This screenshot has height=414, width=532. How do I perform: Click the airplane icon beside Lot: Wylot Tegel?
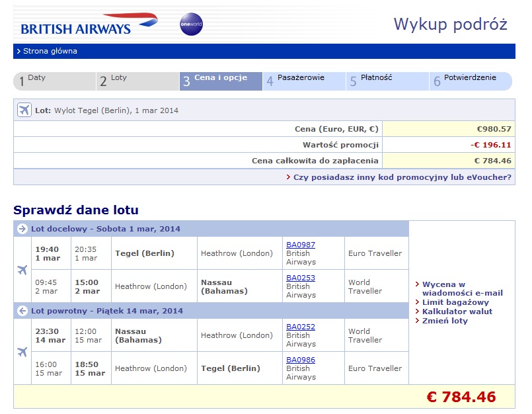24,110
